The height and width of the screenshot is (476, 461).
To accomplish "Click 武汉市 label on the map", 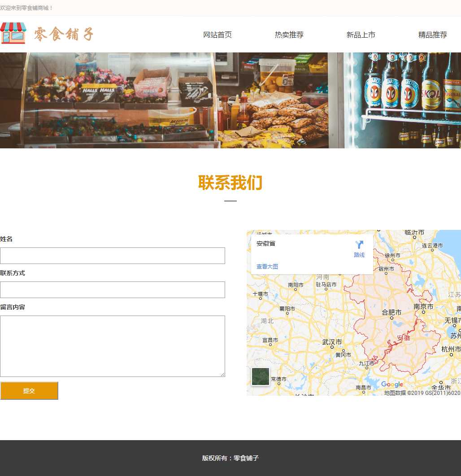I will point(332,342).
